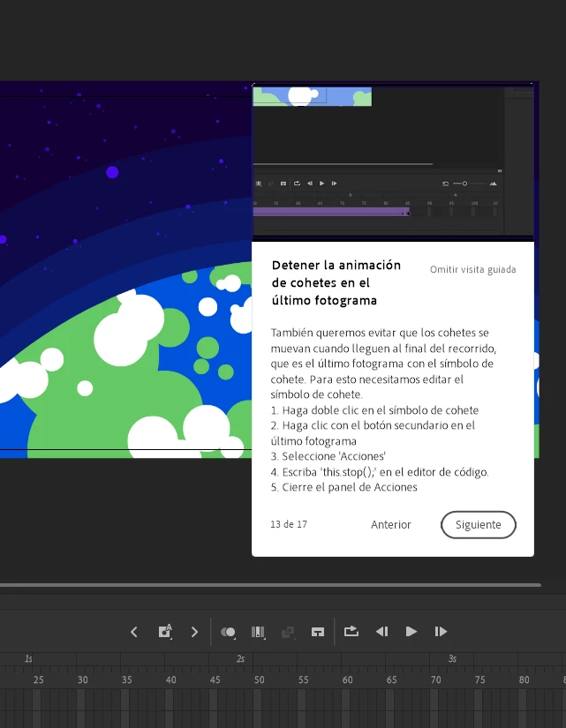Select frame 25 on the timeline ruler
Image resolution: width=566 pixels, height=728 pixels.
[38, 679]
